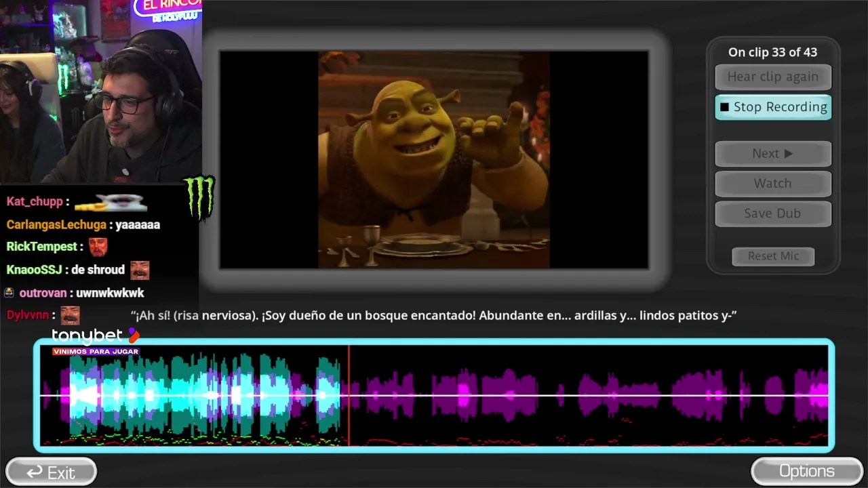
Task: Stop the recording
Action: pyautogui.click(x=773, y=107)
